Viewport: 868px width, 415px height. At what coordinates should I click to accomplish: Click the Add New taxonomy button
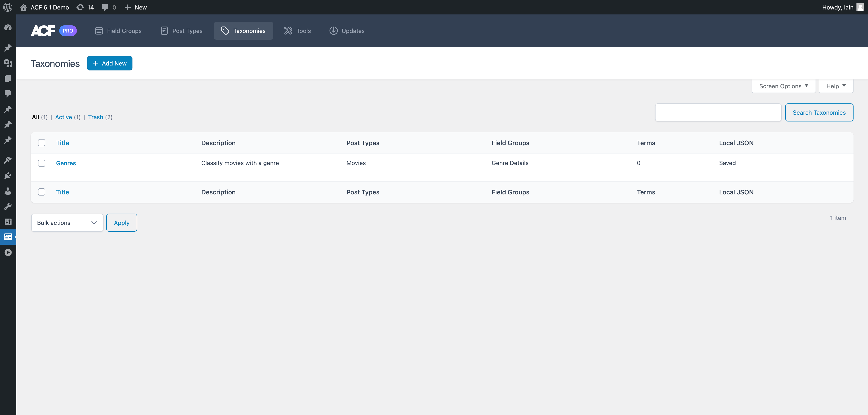[x=109, y=63]
